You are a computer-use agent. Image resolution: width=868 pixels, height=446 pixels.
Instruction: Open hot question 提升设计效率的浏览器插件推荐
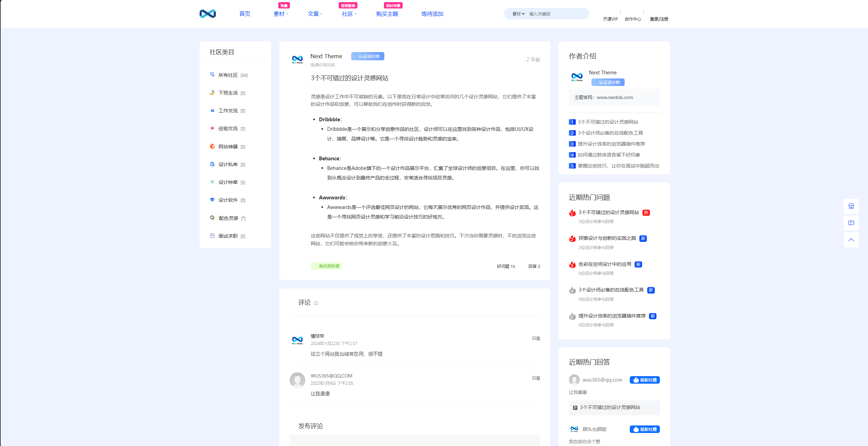(x=612, y=316)
